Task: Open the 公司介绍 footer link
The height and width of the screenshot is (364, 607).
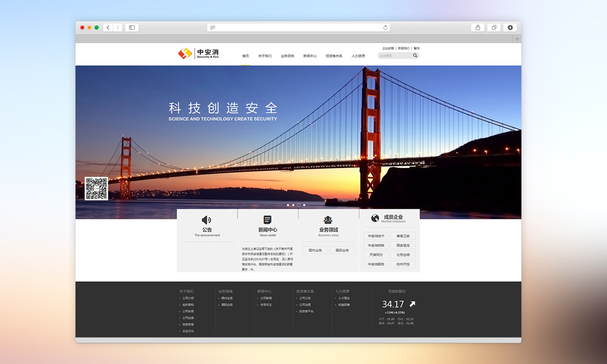Action: 188,298
